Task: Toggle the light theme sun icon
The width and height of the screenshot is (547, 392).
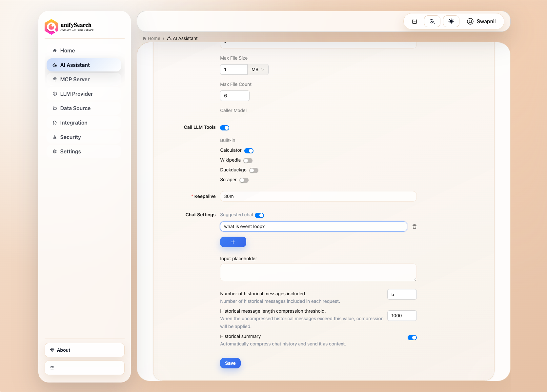Action: coord(451,21)
